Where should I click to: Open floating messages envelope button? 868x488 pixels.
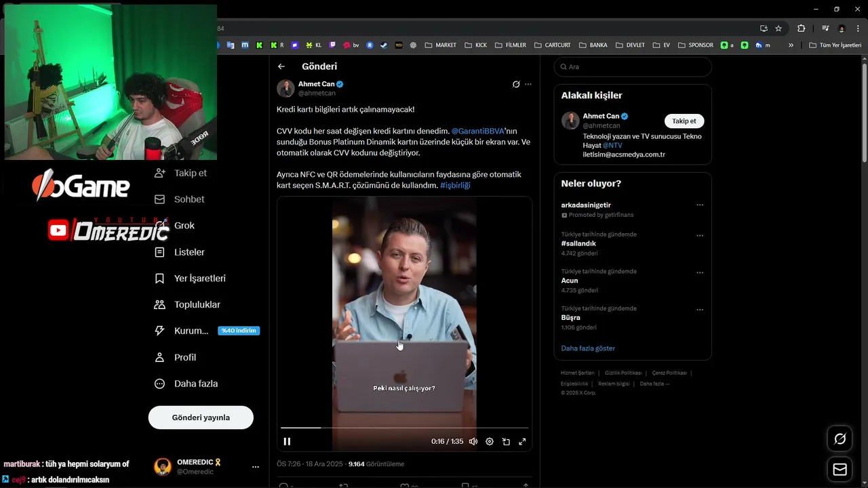point(840,470)
